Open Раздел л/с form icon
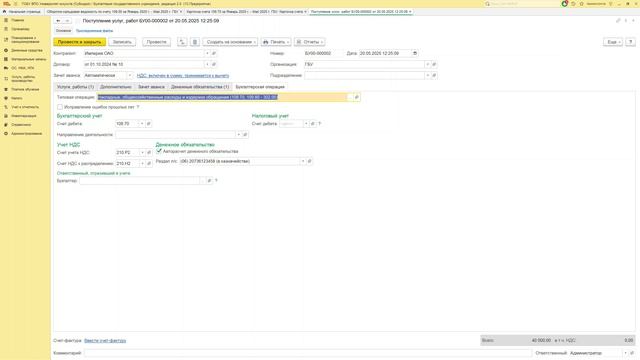 coord(309,162)
